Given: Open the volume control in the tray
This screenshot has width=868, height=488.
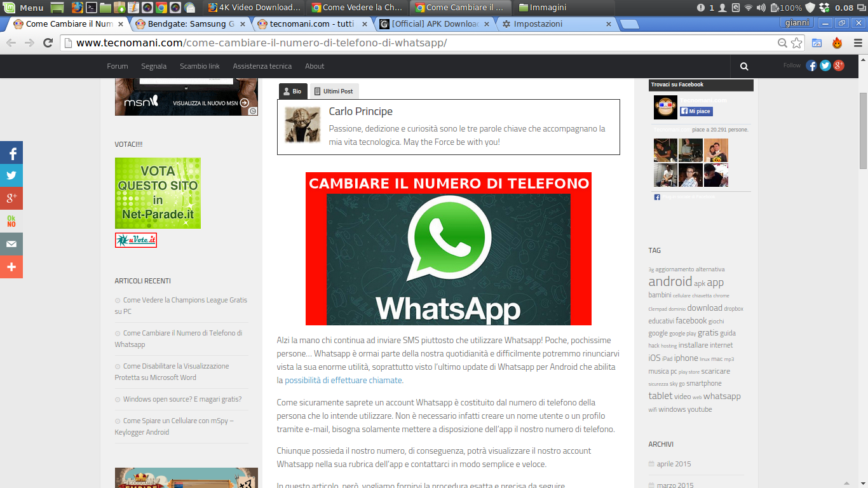Looking at the screenshot, I should [761, 8].
